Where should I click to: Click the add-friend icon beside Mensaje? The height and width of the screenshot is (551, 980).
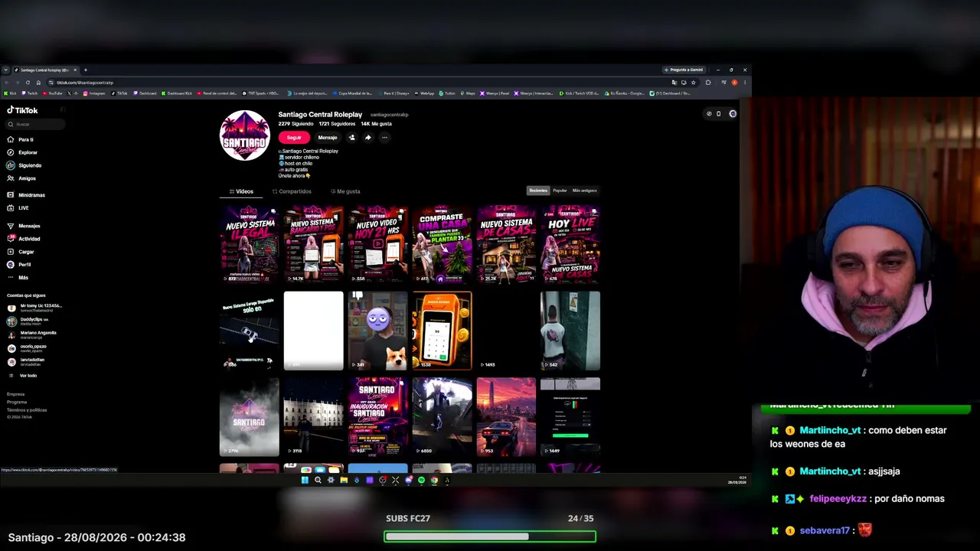tap(352, 138)
